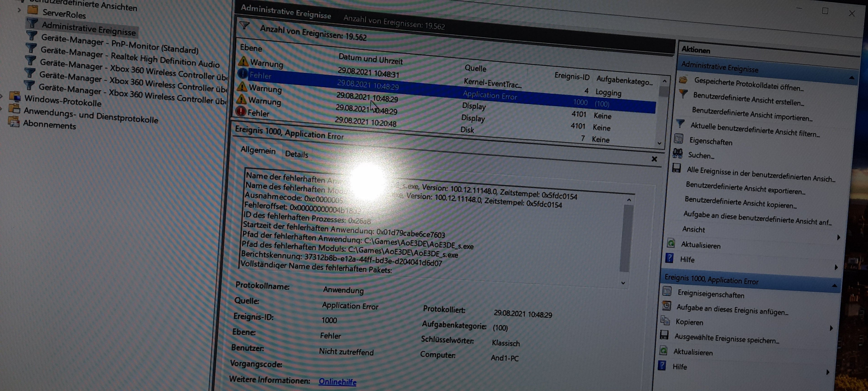868x391 pixels.
Task: Click the clock icon for Aufgabe an dieses Ereignis anfügen
Action: pyautogui.click(x=666, y=306)
